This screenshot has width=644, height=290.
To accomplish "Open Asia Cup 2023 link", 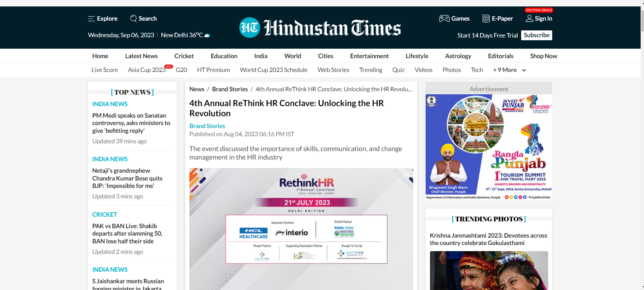I will [147, 70].
